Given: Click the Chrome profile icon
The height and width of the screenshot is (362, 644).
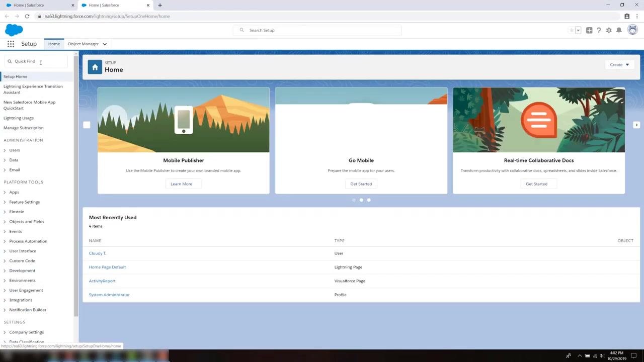Looking at the screenshot, I should [x=627, y=16].
